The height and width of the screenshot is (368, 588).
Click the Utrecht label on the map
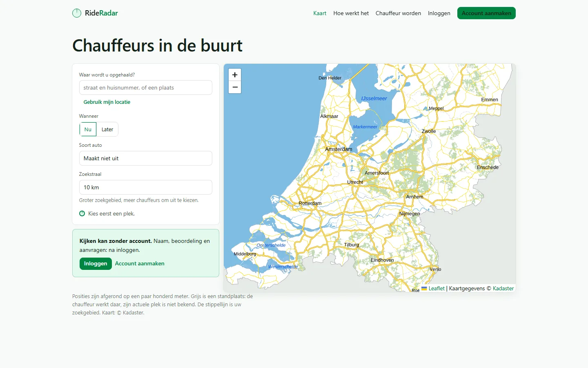click(355, 182)
